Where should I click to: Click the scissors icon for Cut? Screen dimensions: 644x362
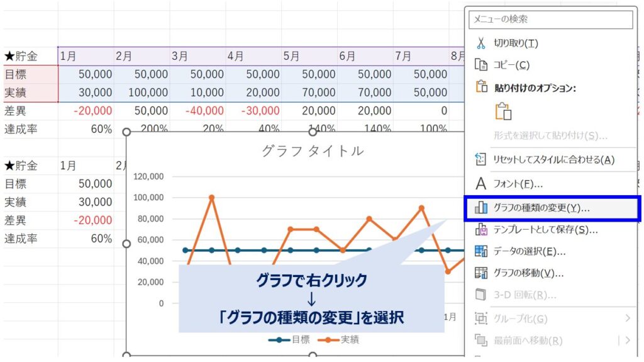(x=480, y=43)
